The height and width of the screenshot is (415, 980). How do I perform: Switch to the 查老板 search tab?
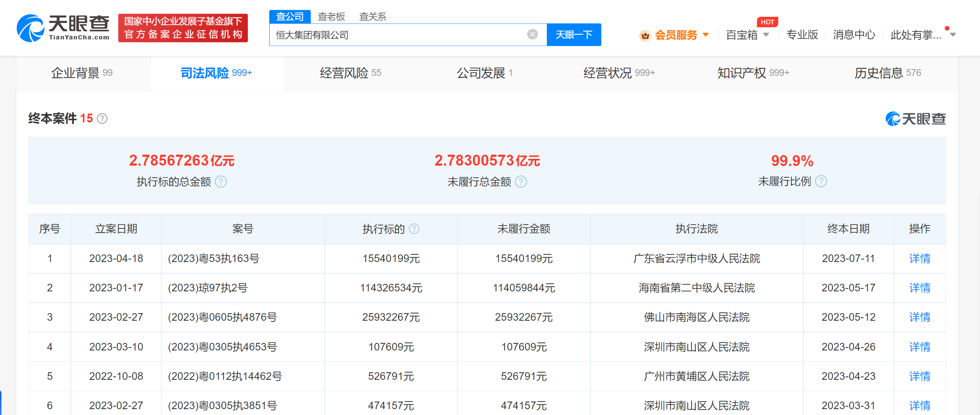(331, 16)
